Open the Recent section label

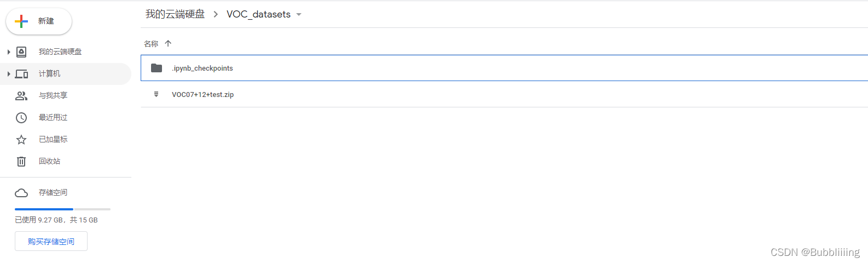coord(53,117)
